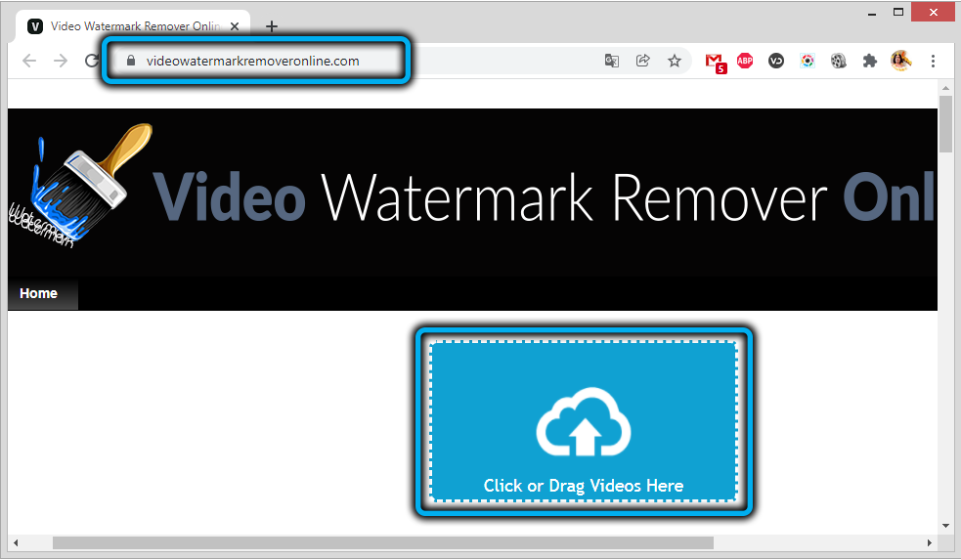This screenshot has width=961, height=560.
Task: Reload the page with the refresh icon
Action: click(92, 61)
